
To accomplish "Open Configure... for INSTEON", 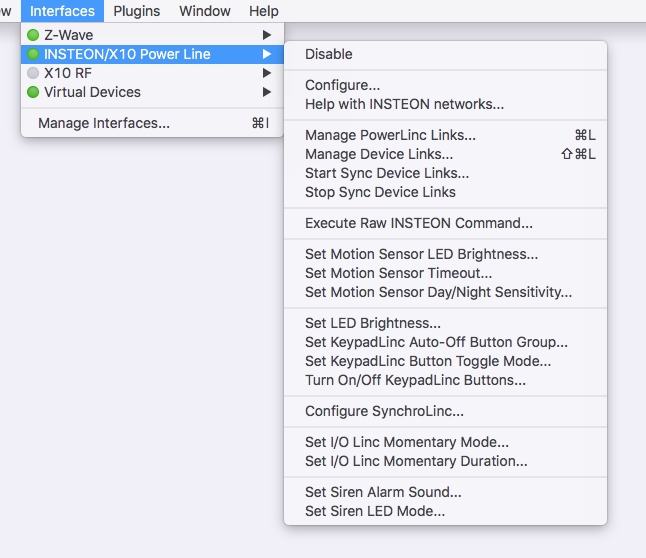I will 445,85.
